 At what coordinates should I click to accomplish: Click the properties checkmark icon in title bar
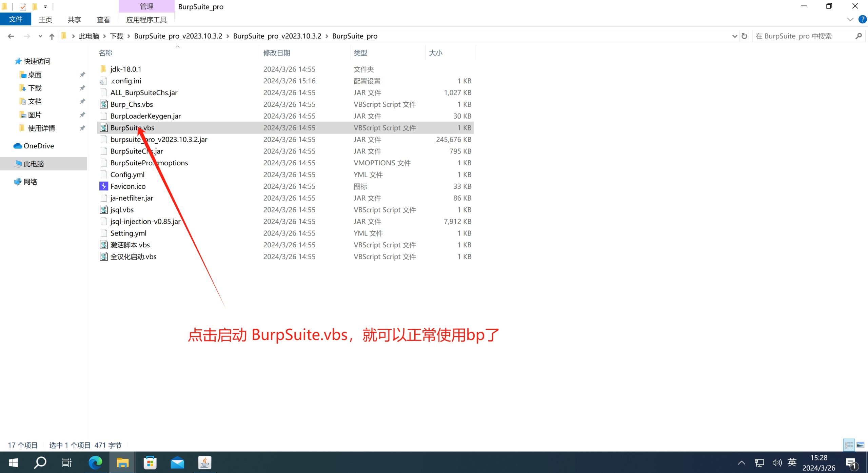(23, 6)
